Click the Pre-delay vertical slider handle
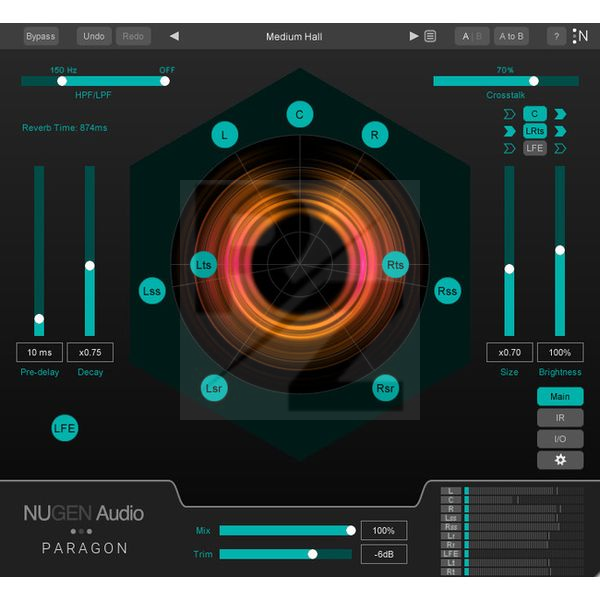600x600 pixels. point(39,318)
